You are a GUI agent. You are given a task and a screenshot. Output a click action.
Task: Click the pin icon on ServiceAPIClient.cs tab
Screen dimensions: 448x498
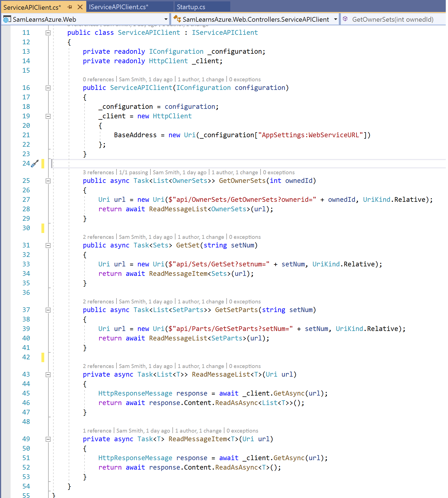[x=70, y=7]
